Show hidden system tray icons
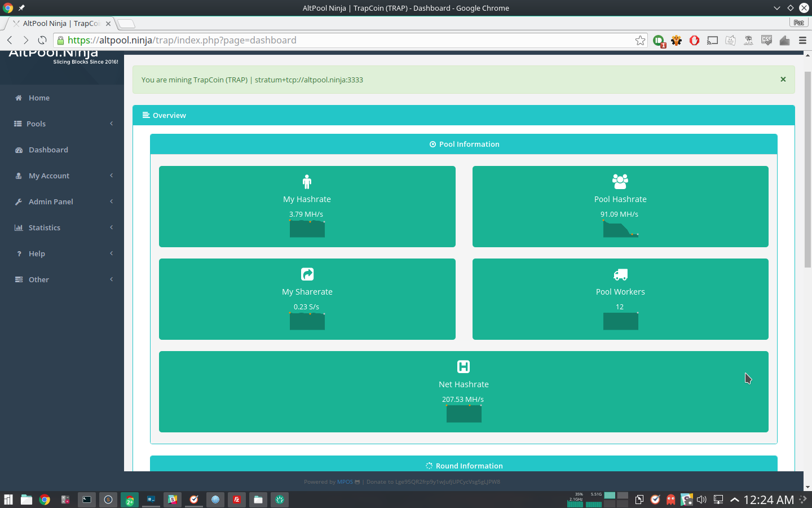The image size is (812, 508). (x=734, y=500)
